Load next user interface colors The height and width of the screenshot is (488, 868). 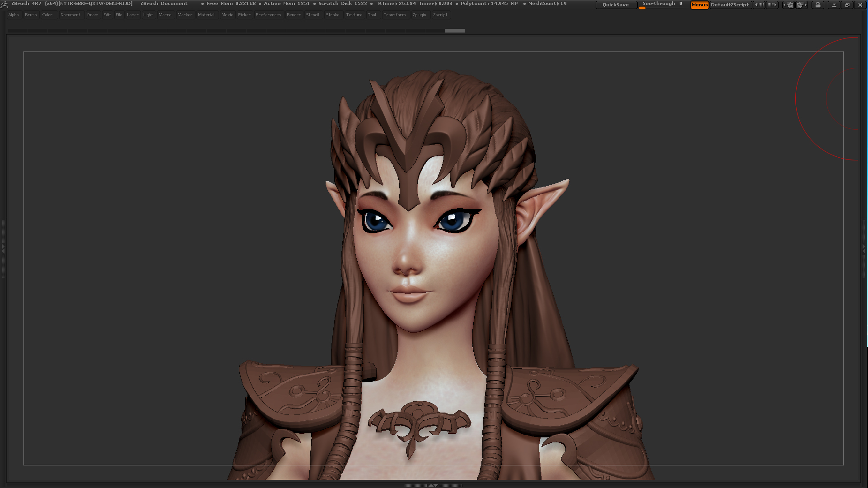click(x=772, y=5)
